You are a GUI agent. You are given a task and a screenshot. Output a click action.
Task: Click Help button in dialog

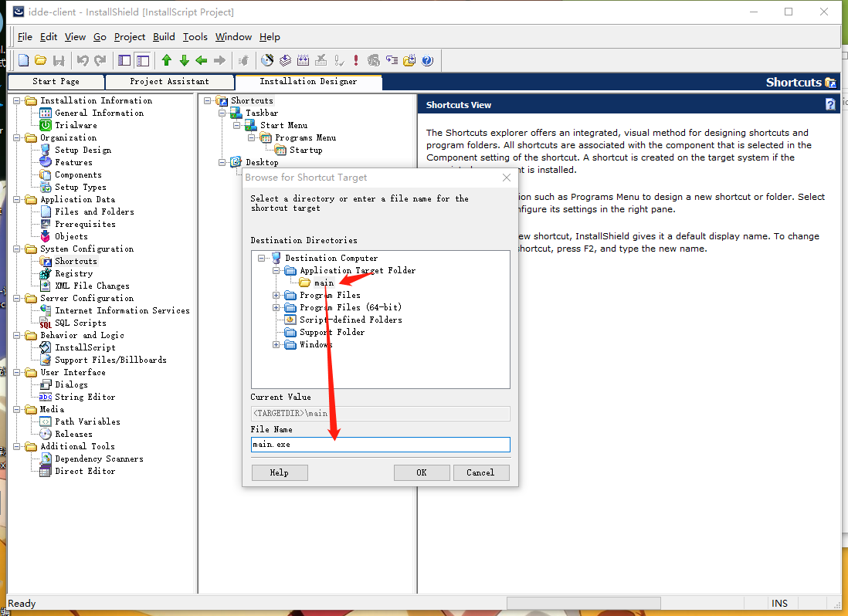[280, 472]
